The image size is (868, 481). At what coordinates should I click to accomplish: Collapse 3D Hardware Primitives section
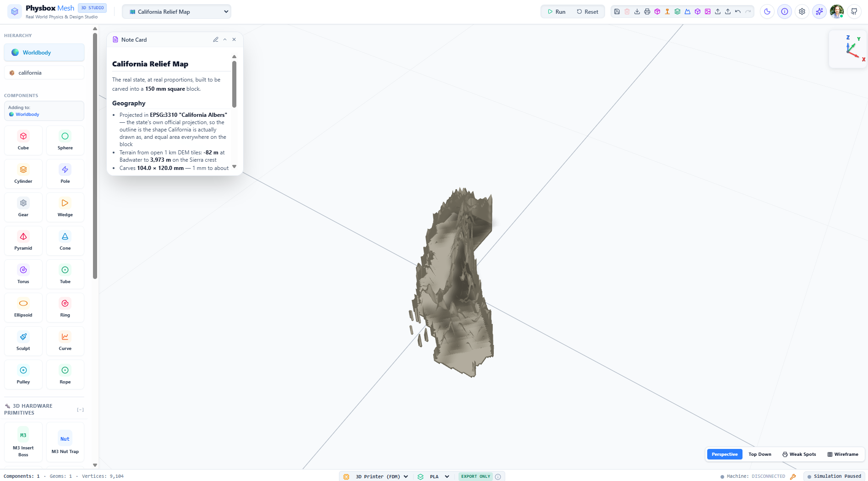(x=80, y=410)
